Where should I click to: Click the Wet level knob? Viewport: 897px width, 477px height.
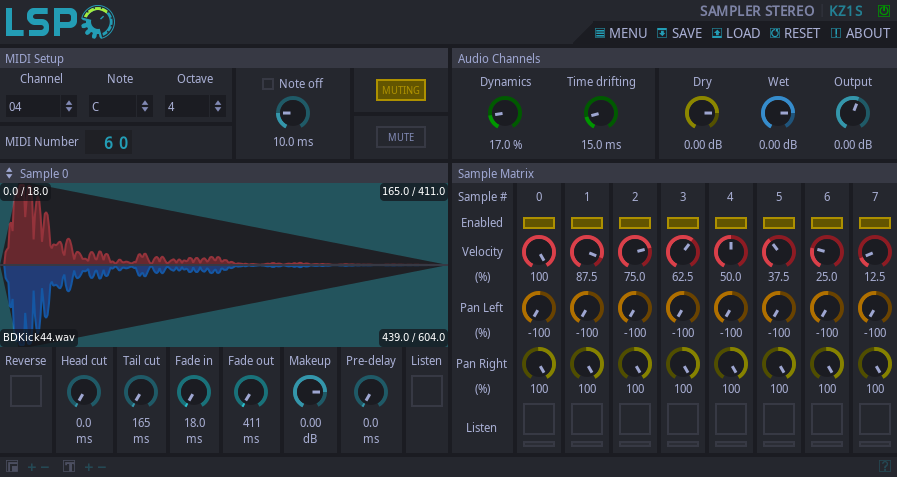(x=778, y=113)
